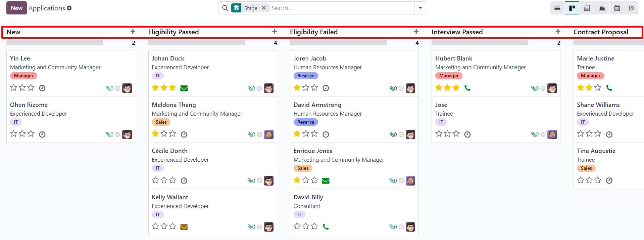644x240 pixels.
Task: Switch to list view
Action: coord(557,8)
